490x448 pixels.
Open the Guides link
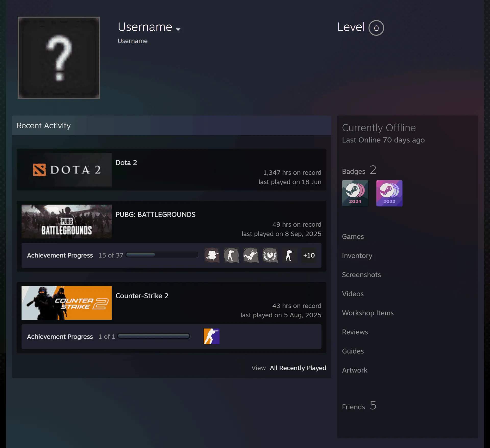tap(353, 351)
